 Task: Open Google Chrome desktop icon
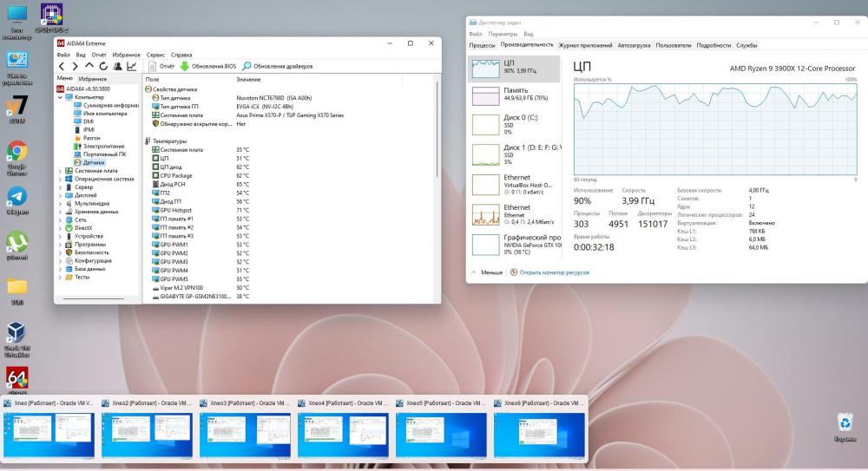point(17,152)
